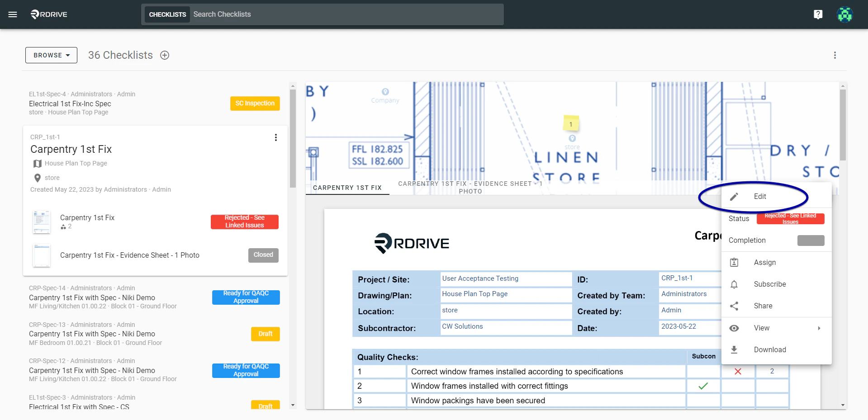868x420 pixels.
Task: Open the hamburger navigation menu
Action: 13,14
